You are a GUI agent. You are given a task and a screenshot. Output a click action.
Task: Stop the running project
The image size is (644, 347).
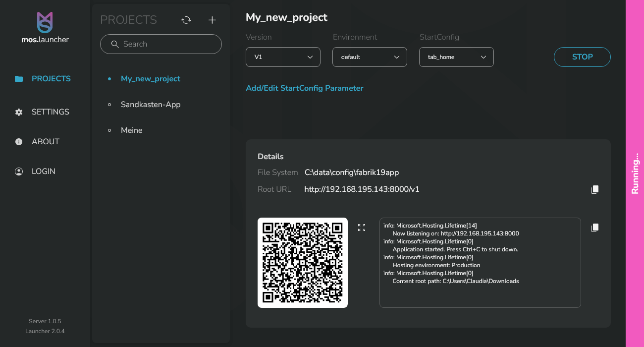pos(582,57)
